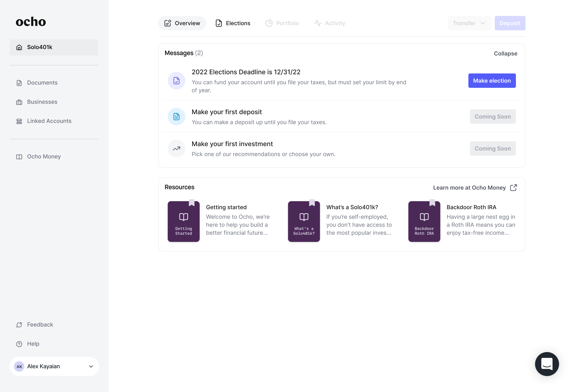Click the Documents file icon

coord(19,83)
